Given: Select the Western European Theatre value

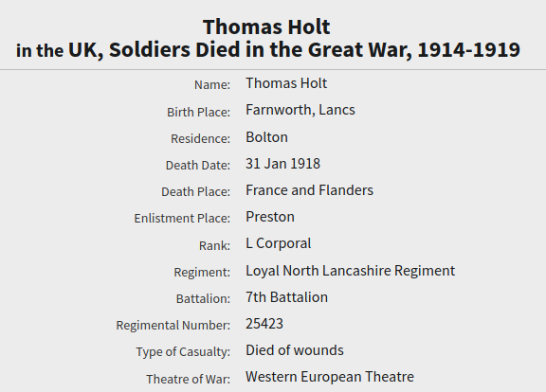Looking at the screenshot, I should [x=330, y=377].
